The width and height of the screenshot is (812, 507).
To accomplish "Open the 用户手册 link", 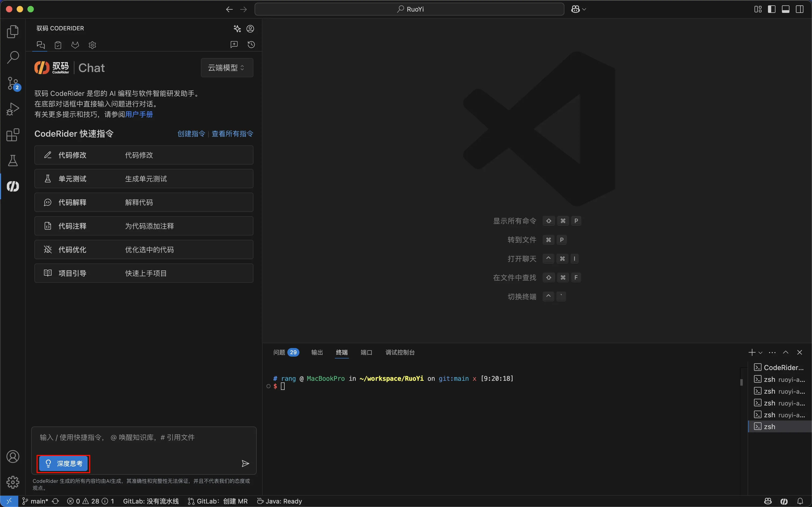I will (139, 114).
